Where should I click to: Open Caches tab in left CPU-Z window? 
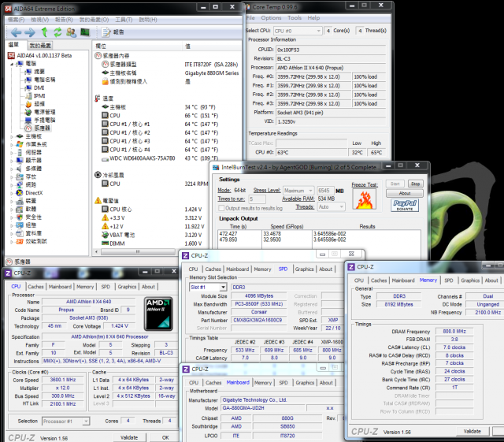point(35,287)
